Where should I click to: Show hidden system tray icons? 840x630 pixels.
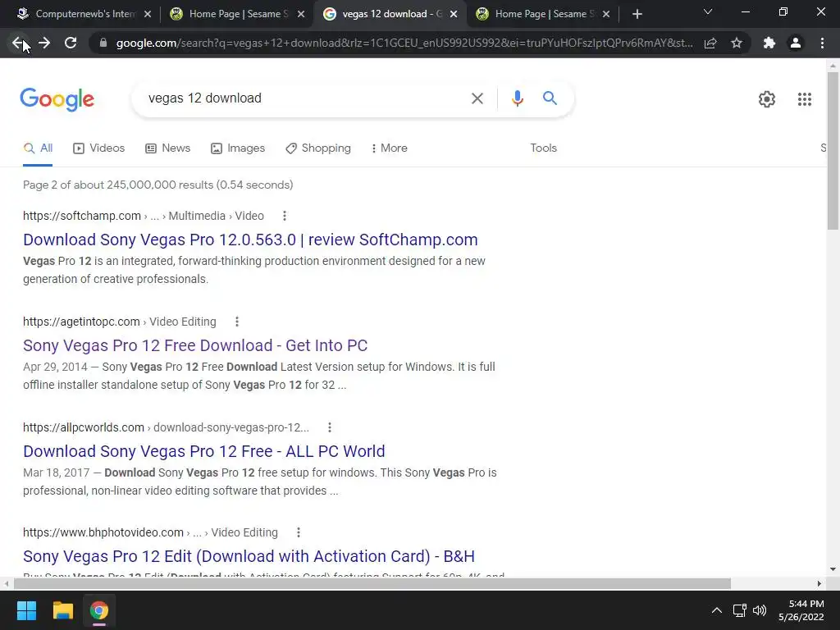tap(716, 610)
